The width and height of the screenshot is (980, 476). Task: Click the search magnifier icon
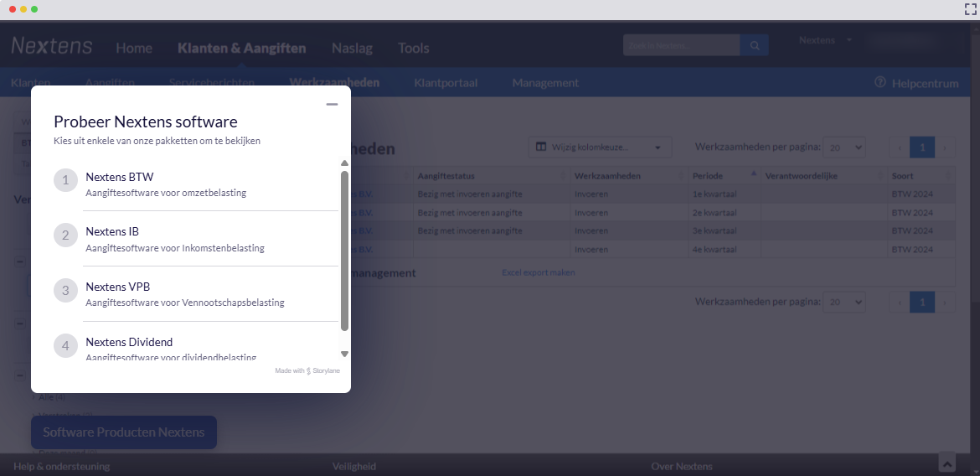pos(755,45)
